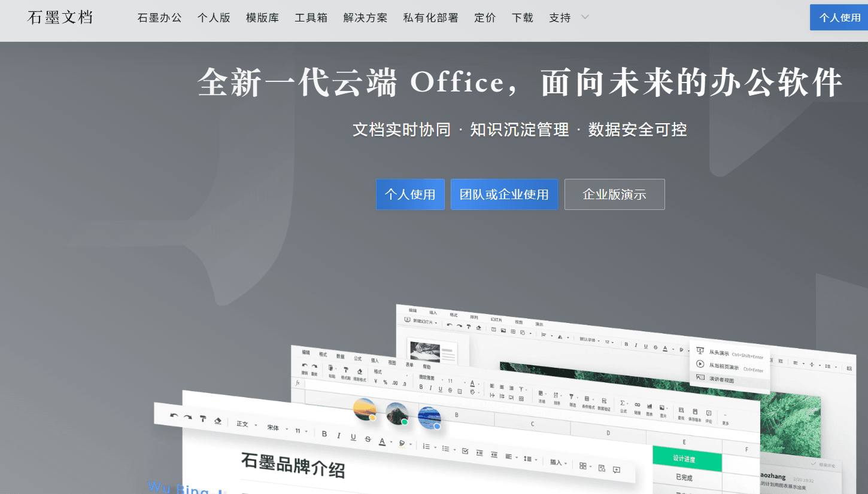The width and height of the screenshot is (868, 494).
Task: Click the 石墨品牌介绍 document title
Action: click(293, 465)
